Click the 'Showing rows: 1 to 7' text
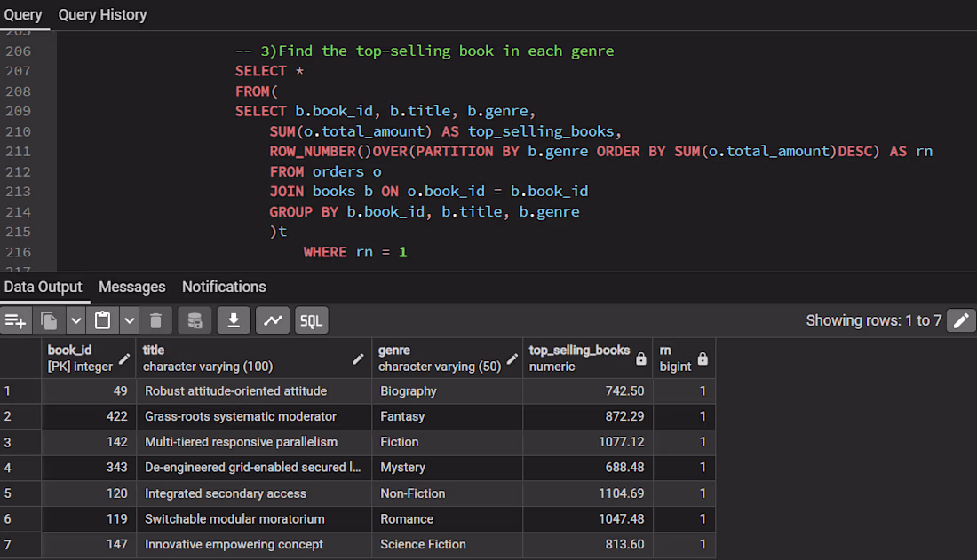This screenshot has width=977, height=560. pos(874,320)
